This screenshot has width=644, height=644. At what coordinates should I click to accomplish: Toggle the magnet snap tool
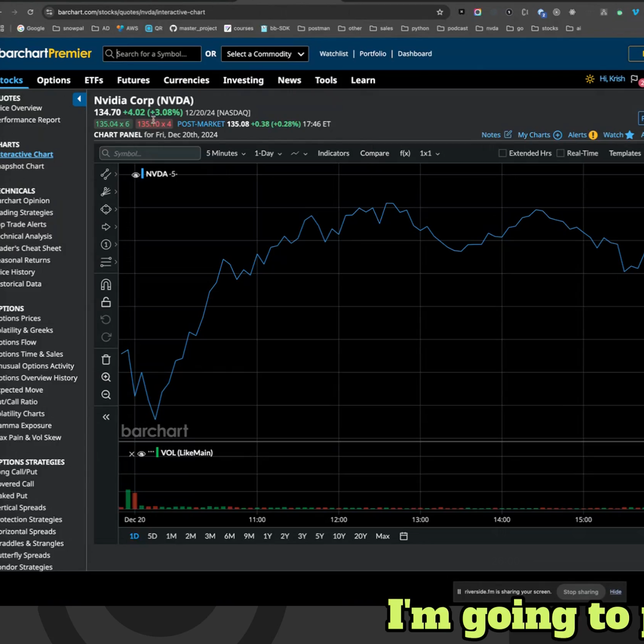coord(106,284)
